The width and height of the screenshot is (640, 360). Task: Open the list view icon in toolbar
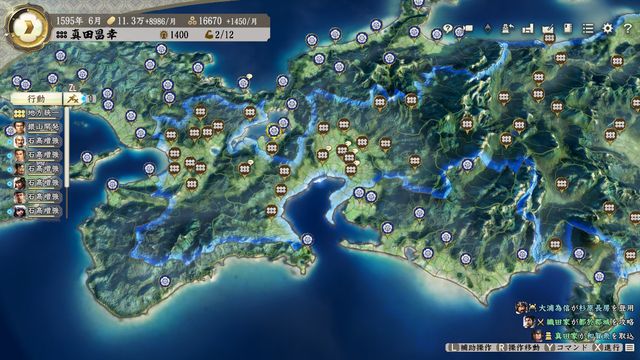tap(588, 28)
